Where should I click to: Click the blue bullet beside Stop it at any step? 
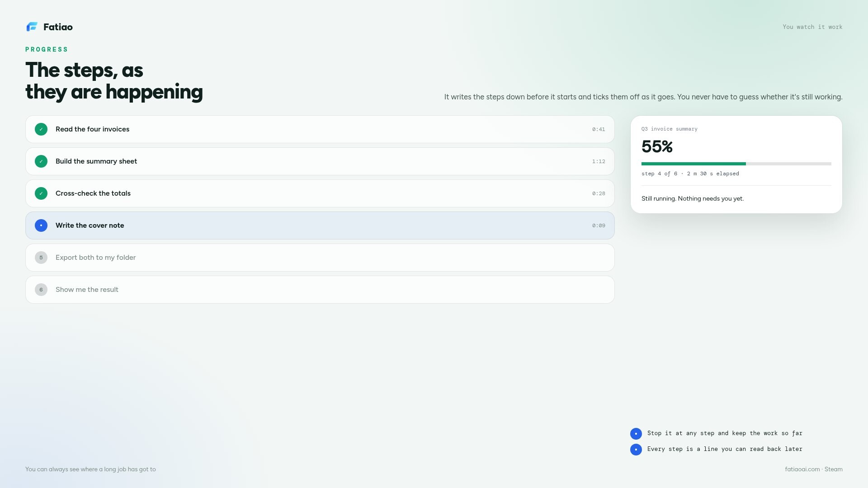[636, 434]
